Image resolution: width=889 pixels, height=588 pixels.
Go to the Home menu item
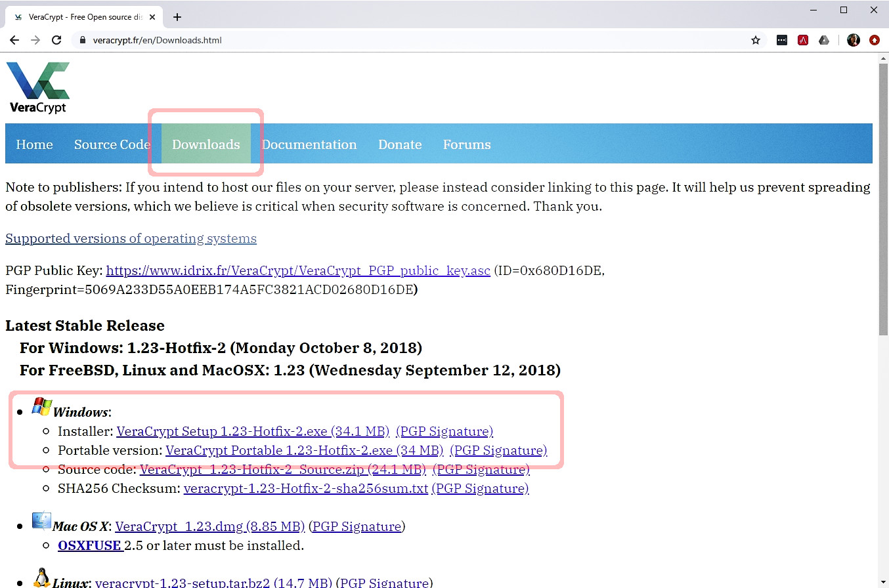click(x=34, y=144)
